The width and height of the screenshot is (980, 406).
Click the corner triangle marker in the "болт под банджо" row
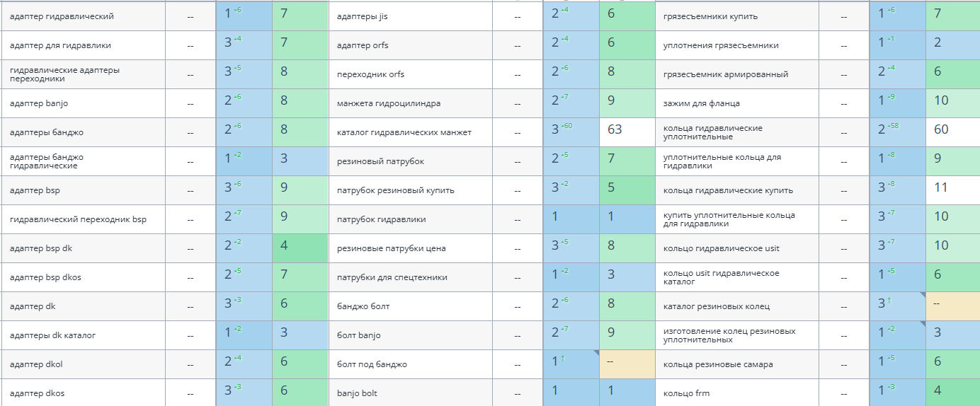596,353
